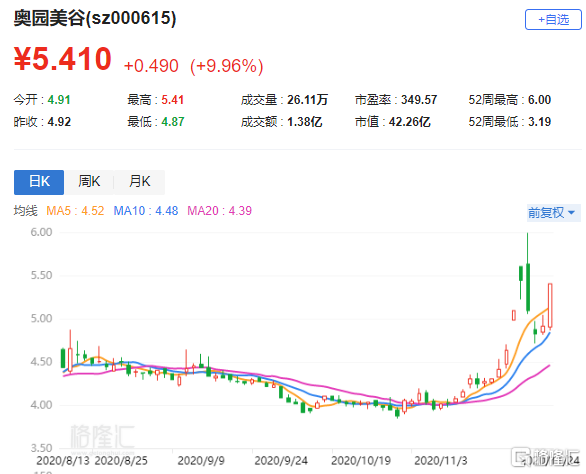The height and width of the screenshot is (474, 586).
Task: Click the latest red limit-up candlestick
Action: 550,306
